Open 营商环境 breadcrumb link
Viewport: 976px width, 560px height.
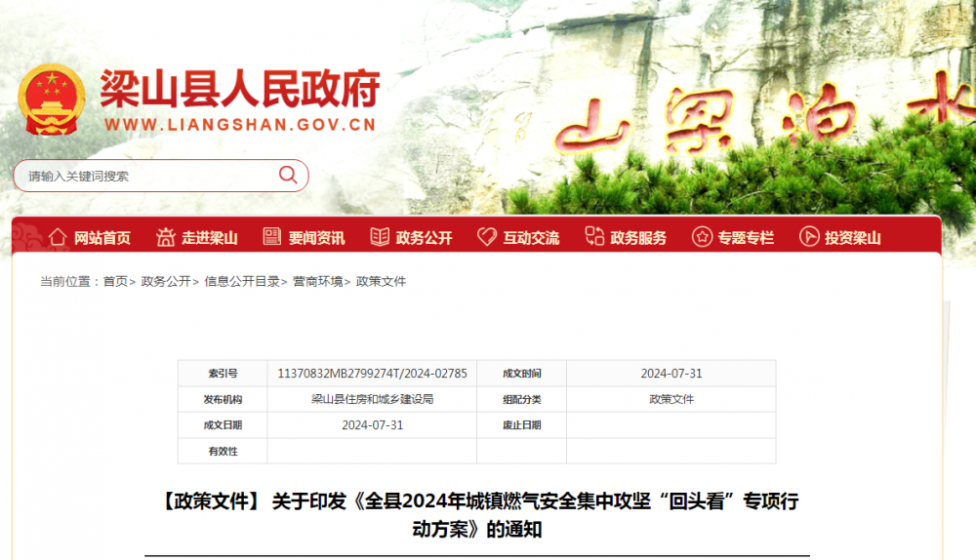click(317, 281)
